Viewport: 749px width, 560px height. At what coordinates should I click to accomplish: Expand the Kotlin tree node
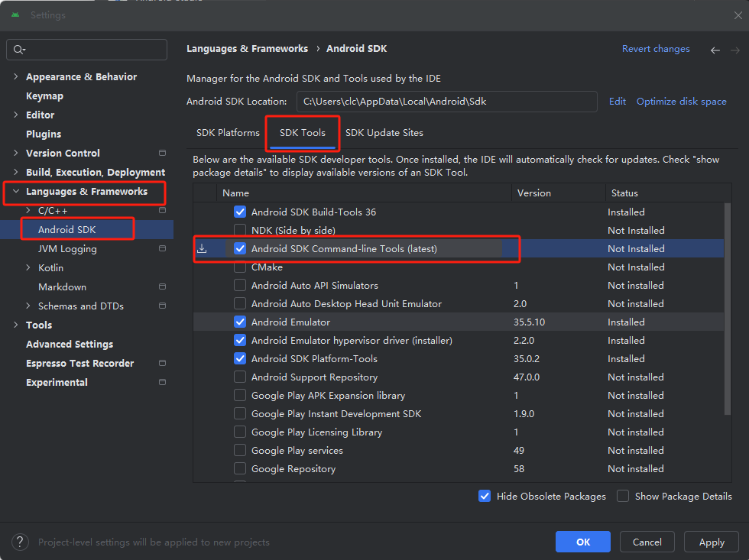(28, 267)
